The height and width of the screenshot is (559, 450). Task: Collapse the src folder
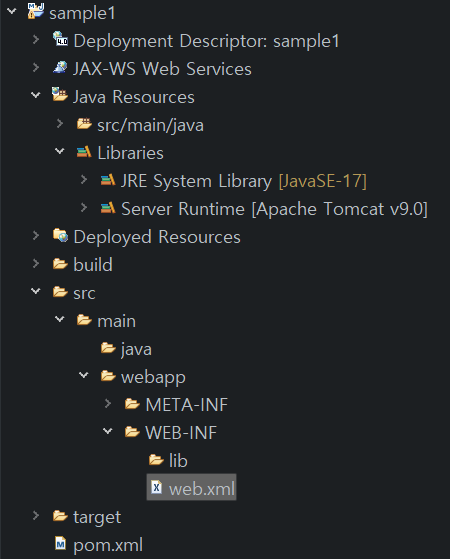pyautogui.click(x=36, y=292)
